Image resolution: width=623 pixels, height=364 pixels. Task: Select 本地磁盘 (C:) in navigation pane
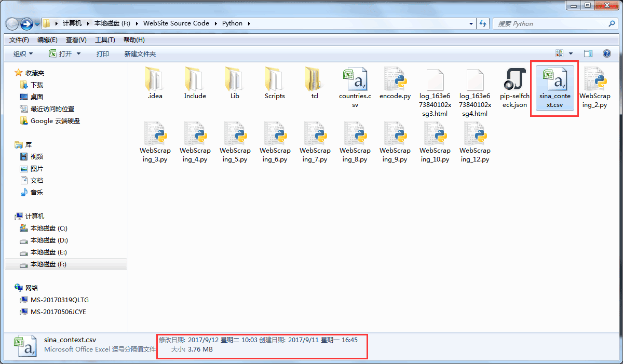(49, 228)
